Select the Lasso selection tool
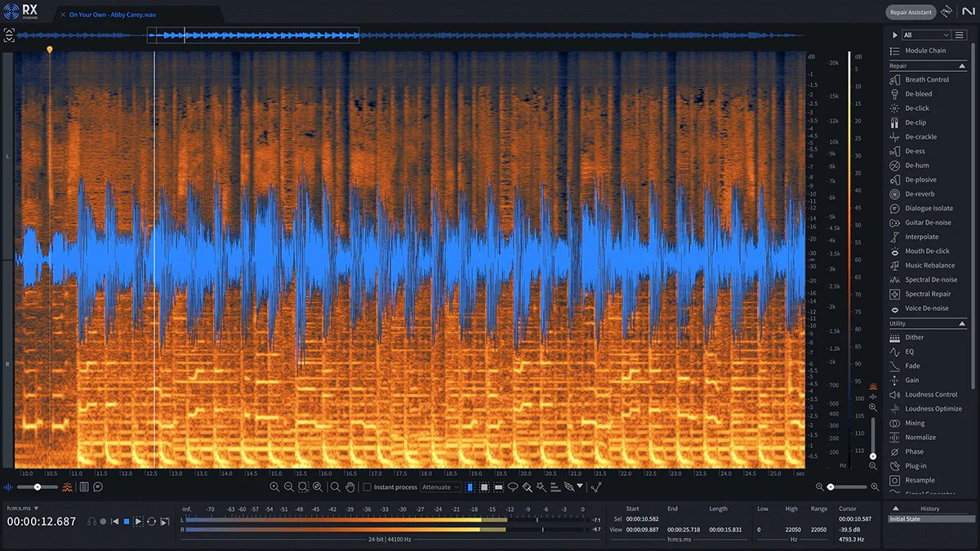The height and width of the screenshot is (551, 980). click(x=513, y=487)
